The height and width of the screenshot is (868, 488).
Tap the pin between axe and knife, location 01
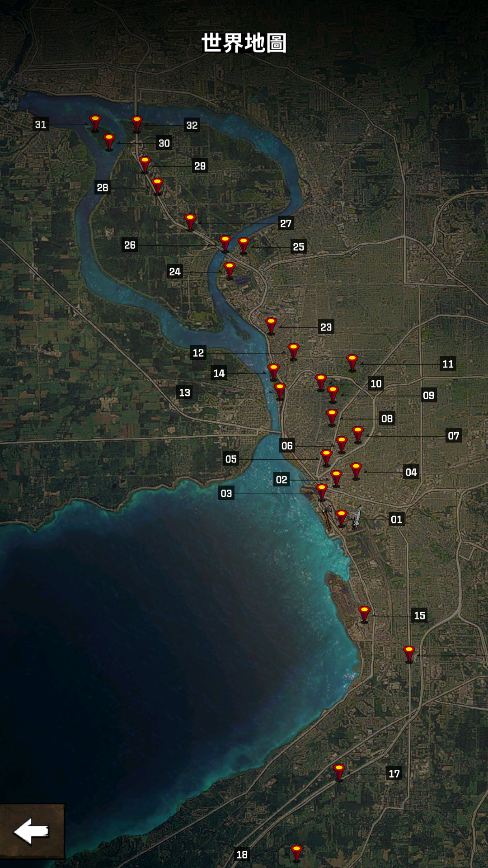[x=342, y=519]
